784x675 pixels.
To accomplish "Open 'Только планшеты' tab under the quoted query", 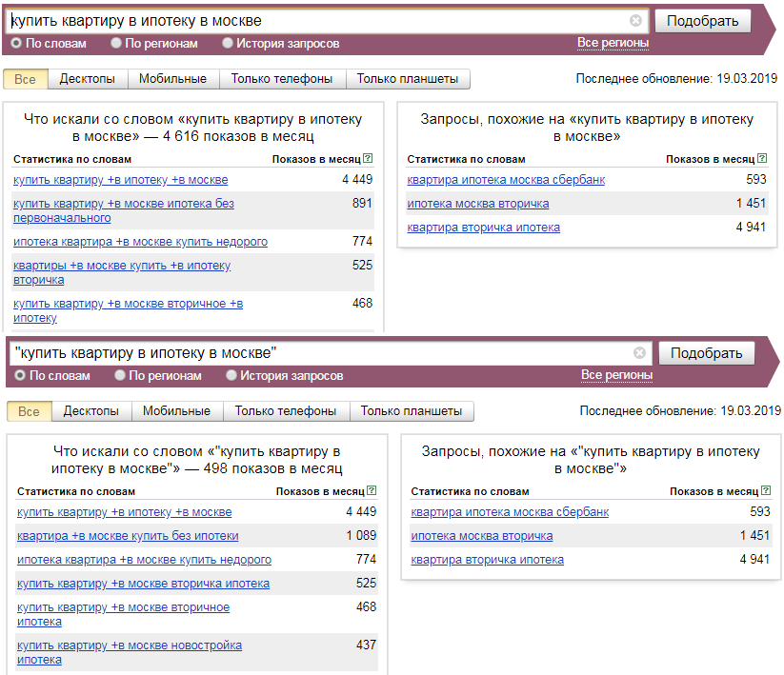I will point(411,411).
